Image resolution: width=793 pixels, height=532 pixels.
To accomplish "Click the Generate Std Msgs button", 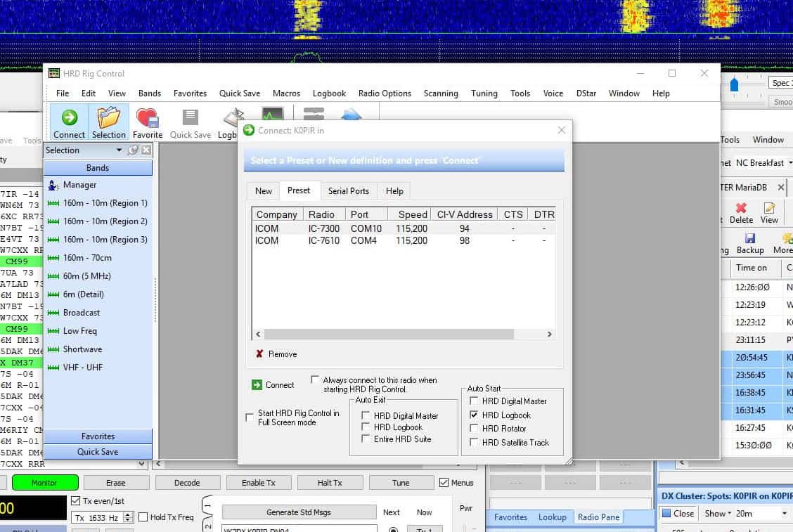I will (x=299, y=512).
